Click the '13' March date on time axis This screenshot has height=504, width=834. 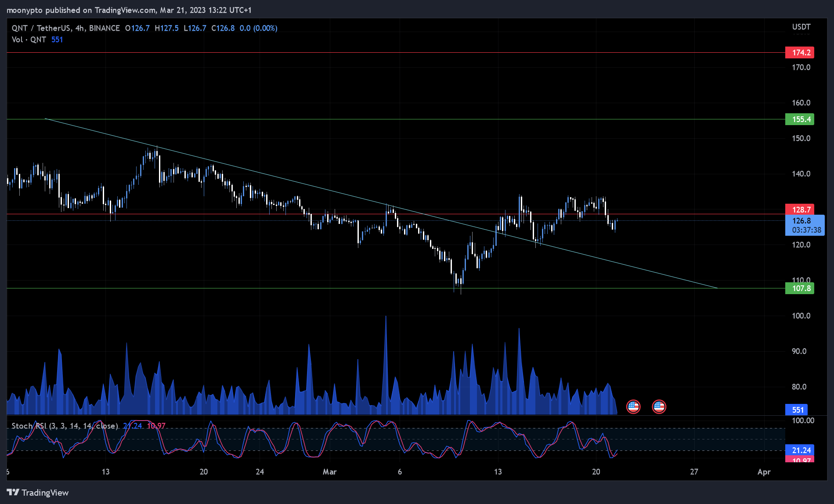(x=498, y=472)
